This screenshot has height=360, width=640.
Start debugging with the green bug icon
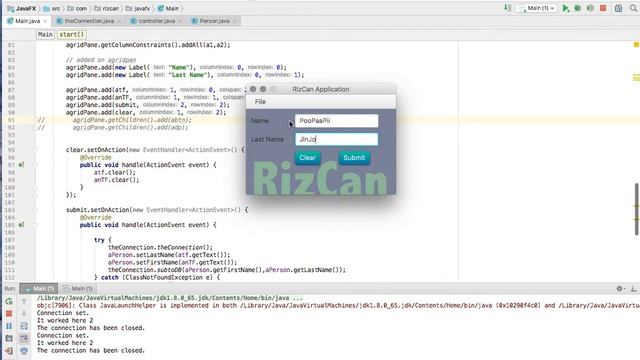578,8
